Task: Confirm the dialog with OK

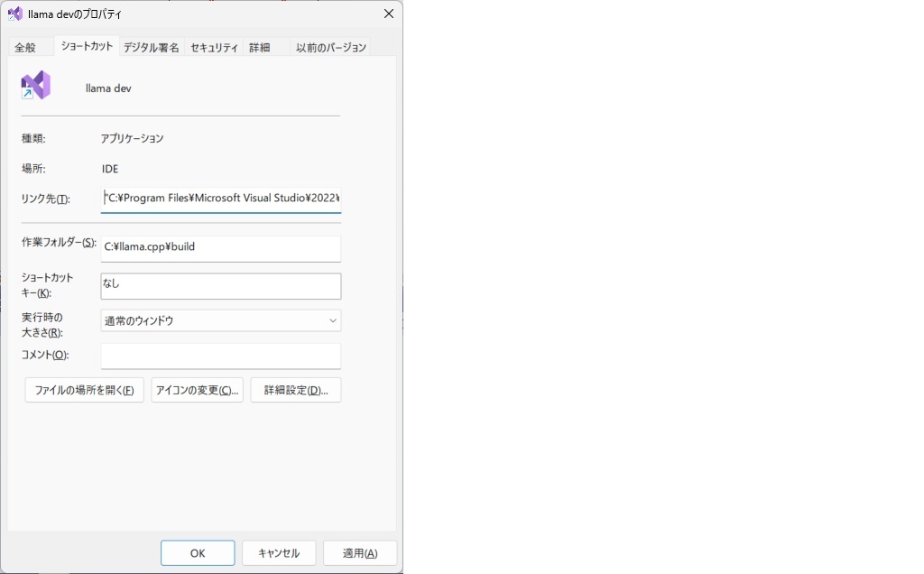Action: pos(198,553)
